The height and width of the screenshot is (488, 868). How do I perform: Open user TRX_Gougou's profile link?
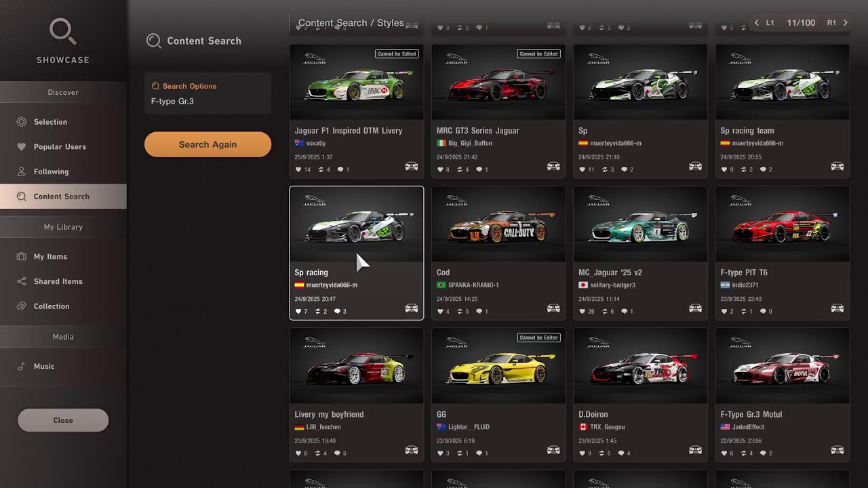point(608,427)
